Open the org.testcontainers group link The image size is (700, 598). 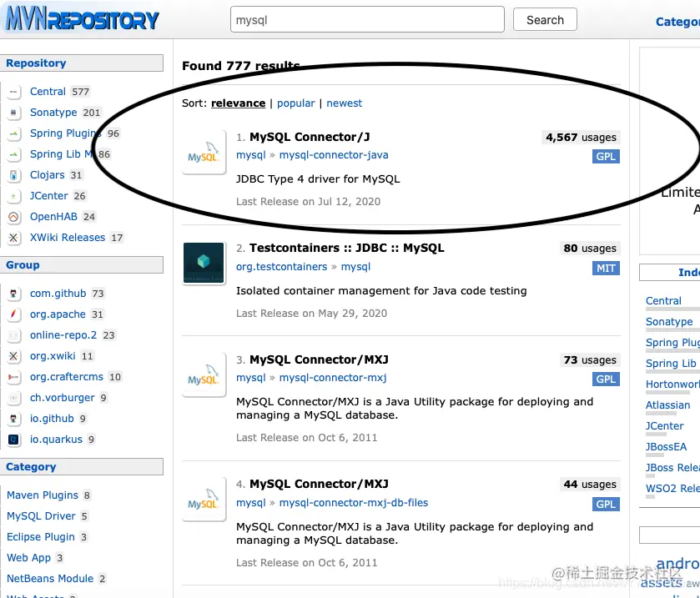282,267
